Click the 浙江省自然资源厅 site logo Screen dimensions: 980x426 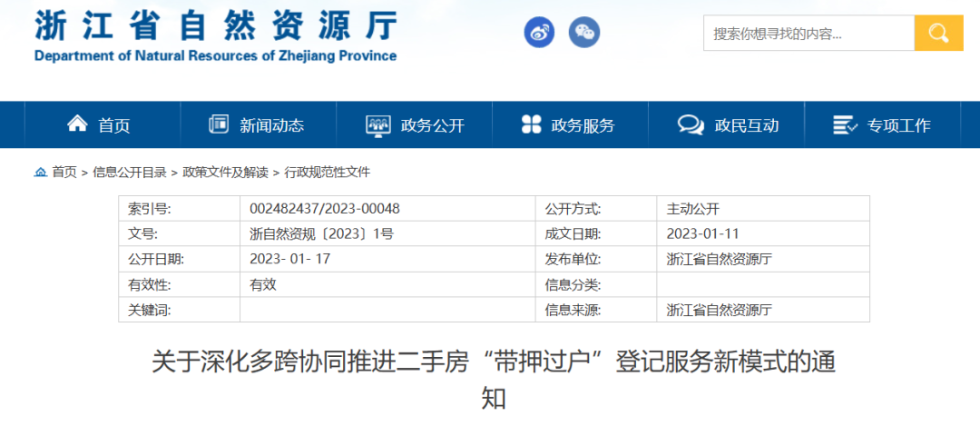pos(216,36)
